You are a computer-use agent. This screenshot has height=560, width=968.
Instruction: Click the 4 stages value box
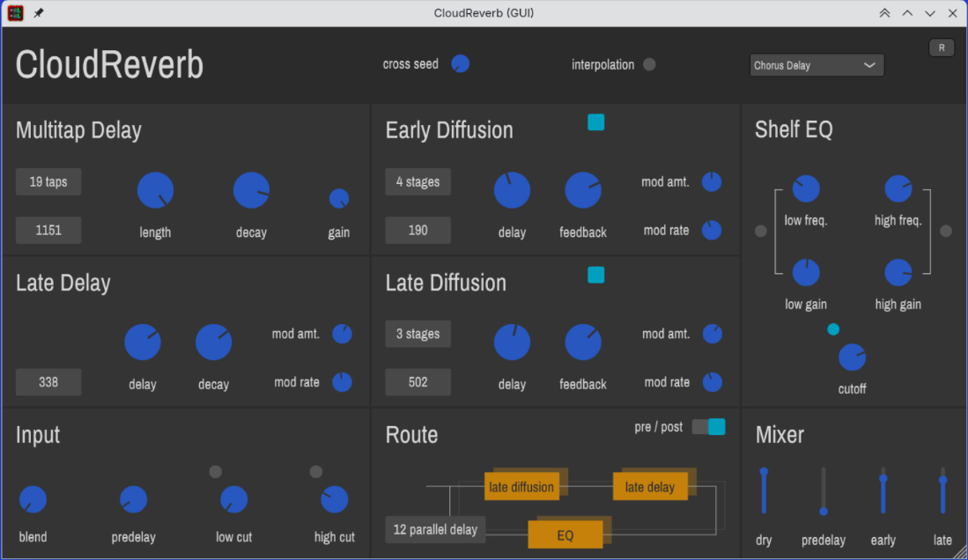pyautogui.click(x=418, y=181)
